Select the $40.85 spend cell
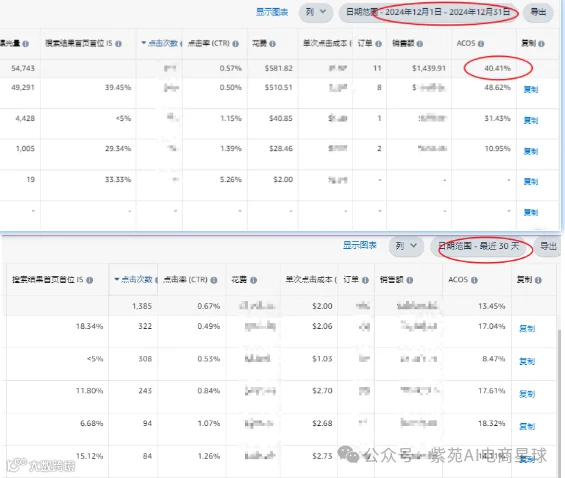Image resolution: width=565 pixels, height=478 pixels. click(281, 118)
